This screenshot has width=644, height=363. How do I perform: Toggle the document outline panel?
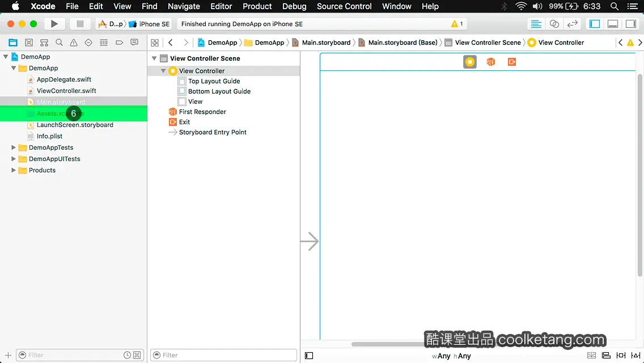point(309,356)
